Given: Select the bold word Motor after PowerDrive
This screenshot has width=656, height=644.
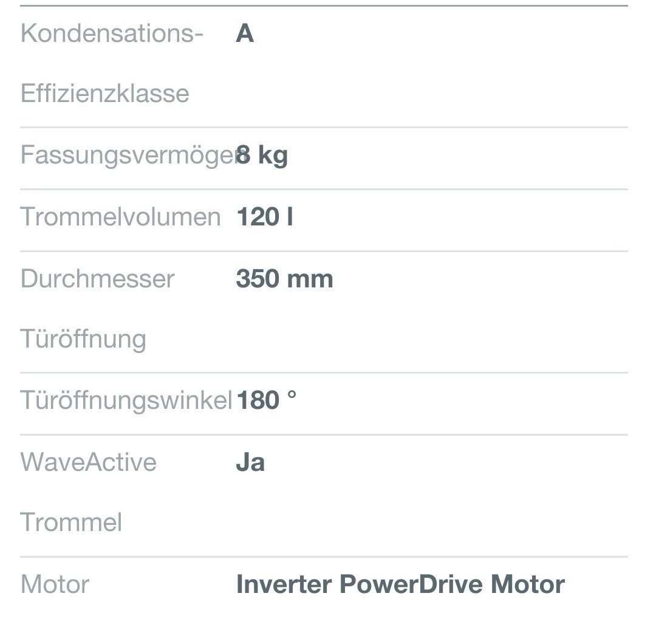Looking at the screenshot, I should click(x=527, y=584).
